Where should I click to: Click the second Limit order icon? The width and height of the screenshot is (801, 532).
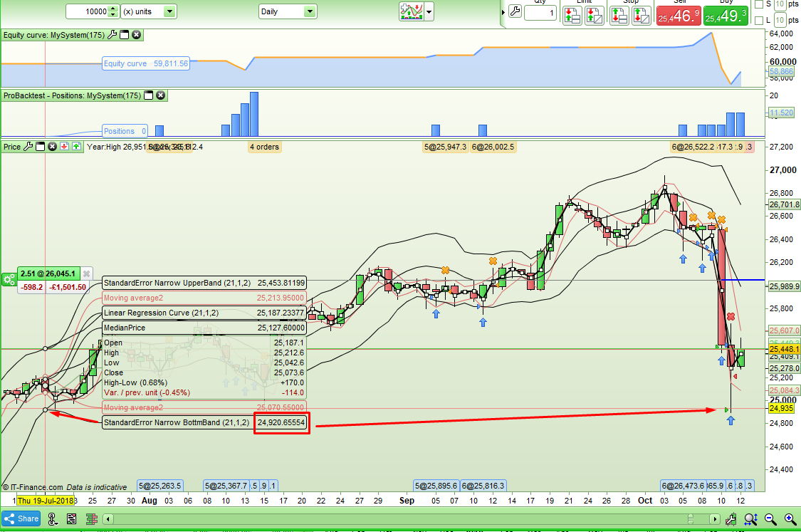point(594,16)
